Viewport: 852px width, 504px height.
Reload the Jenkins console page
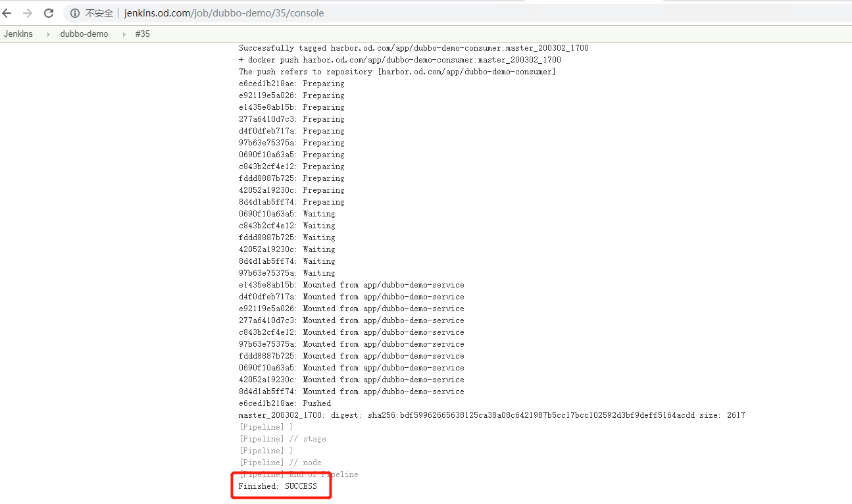pos(49,13)
